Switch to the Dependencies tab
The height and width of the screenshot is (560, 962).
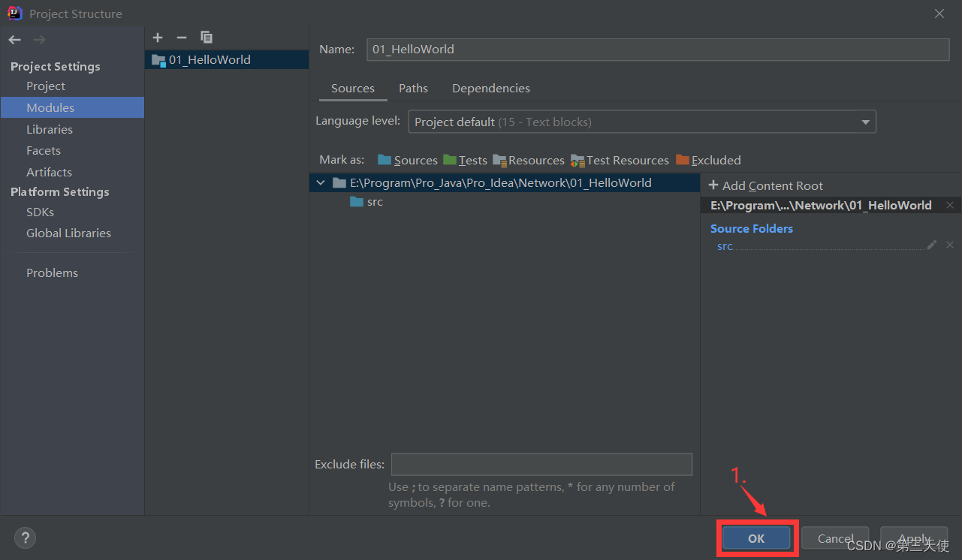[x=490, y=89]
